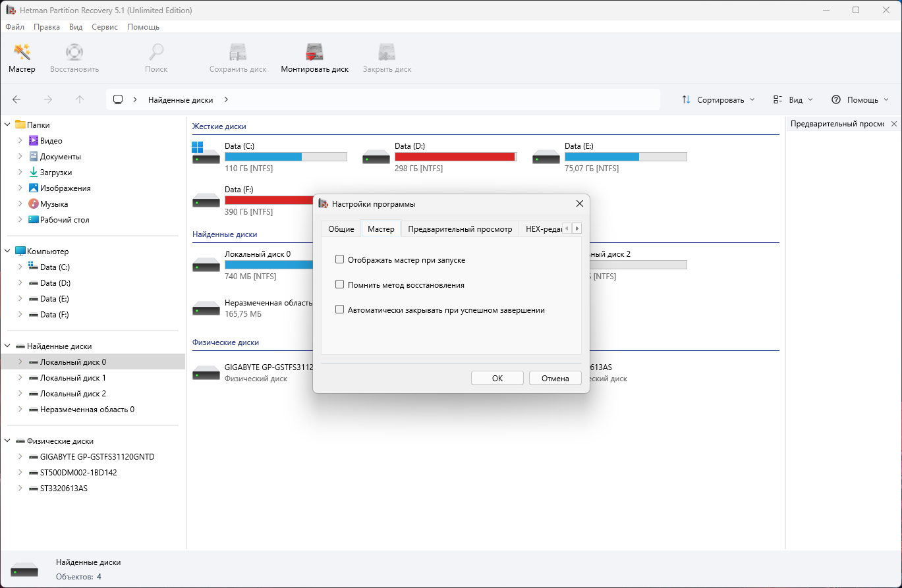Click Закрыть диск toolbar icon
Image resolution: width=902 pixels, height=588 pixels.
coord(387,53)
